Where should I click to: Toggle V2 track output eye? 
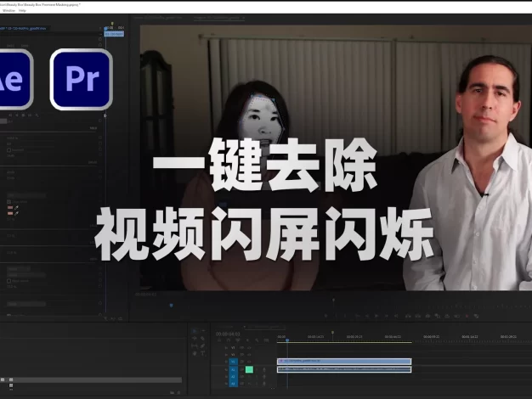pyautogui.click(x=249, y=355)
